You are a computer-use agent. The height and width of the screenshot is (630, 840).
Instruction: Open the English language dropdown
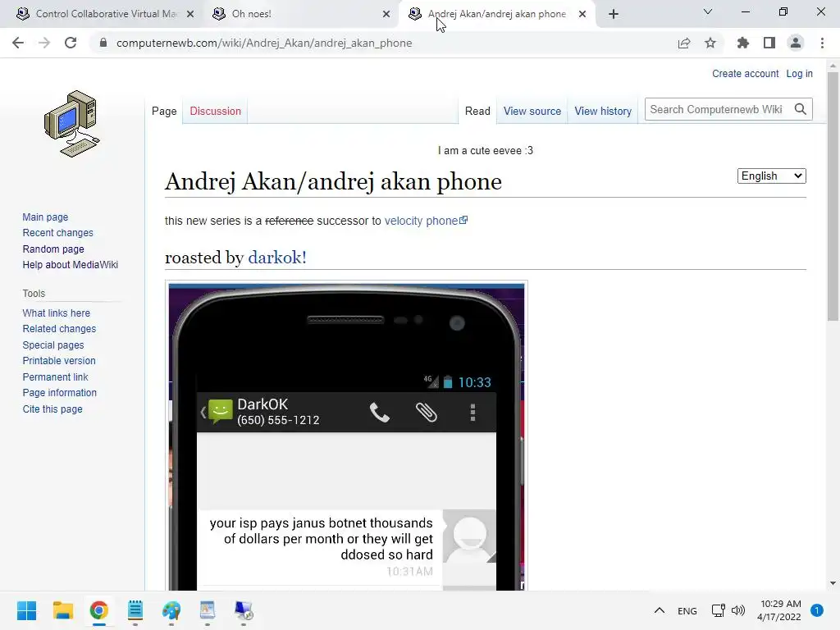coord(771,176)
